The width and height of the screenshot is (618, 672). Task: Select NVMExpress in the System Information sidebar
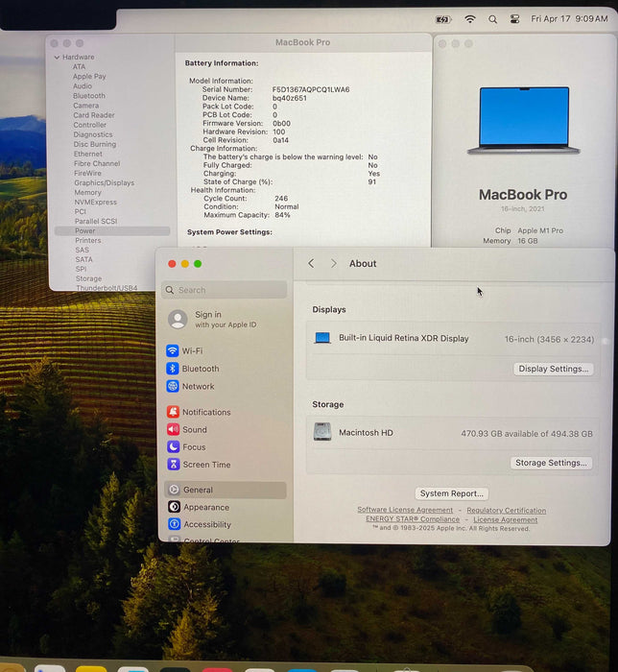click(x=96, y=202)
